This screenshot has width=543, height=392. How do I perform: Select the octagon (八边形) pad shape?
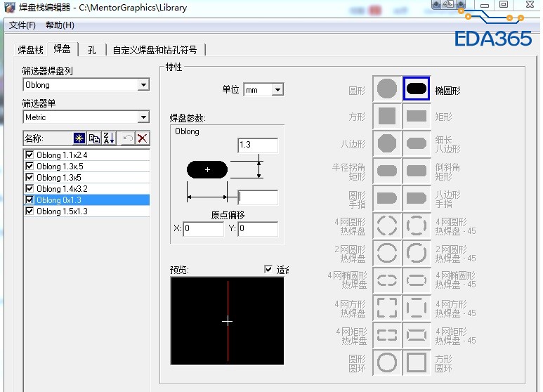point(387,143)
